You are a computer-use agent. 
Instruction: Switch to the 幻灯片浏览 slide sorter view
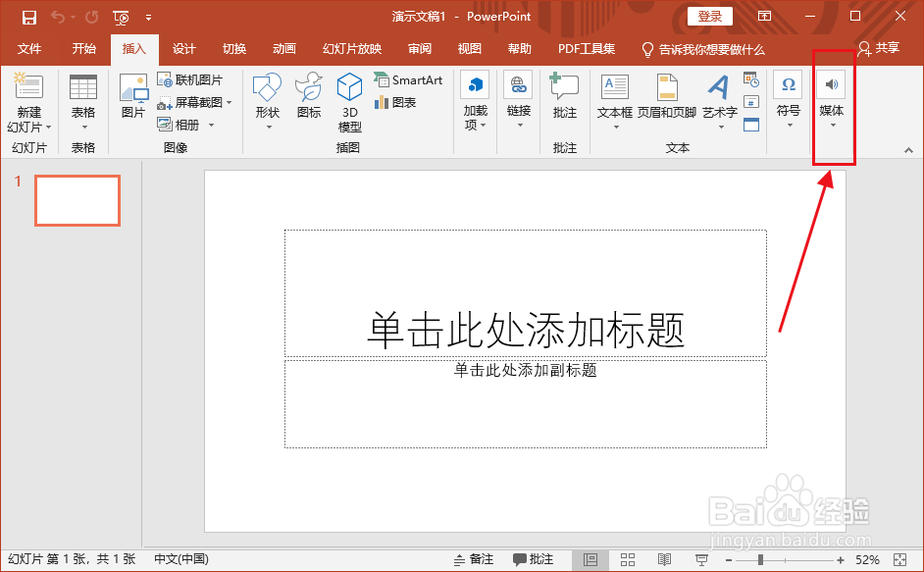point(628,557)
